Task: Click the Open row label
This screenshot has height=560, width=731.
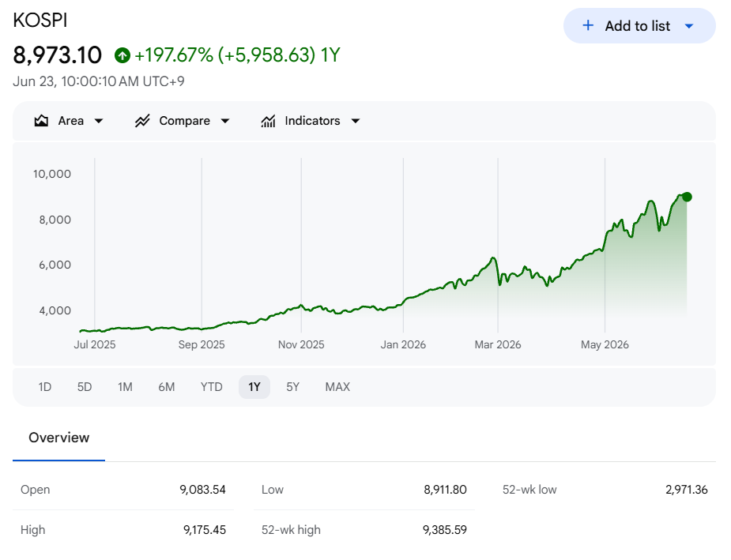Action: tap(36, 490)
